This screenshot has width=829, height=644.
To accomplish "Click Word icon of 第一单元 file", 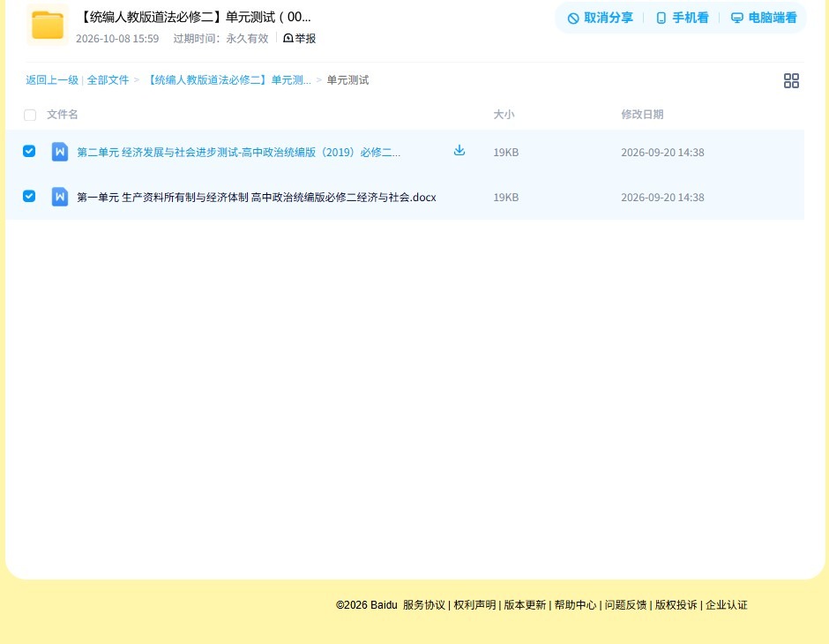I will 60,197.
